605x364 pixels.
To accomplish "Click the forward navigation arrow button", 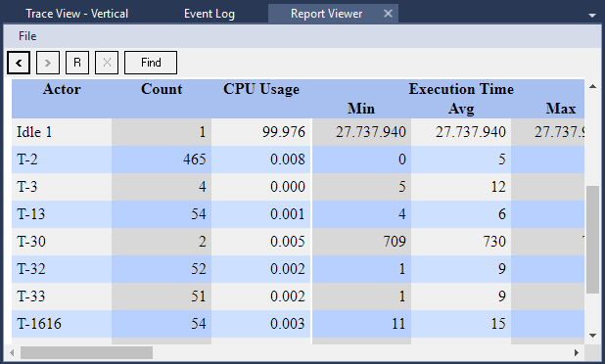I will pos(48,63).
